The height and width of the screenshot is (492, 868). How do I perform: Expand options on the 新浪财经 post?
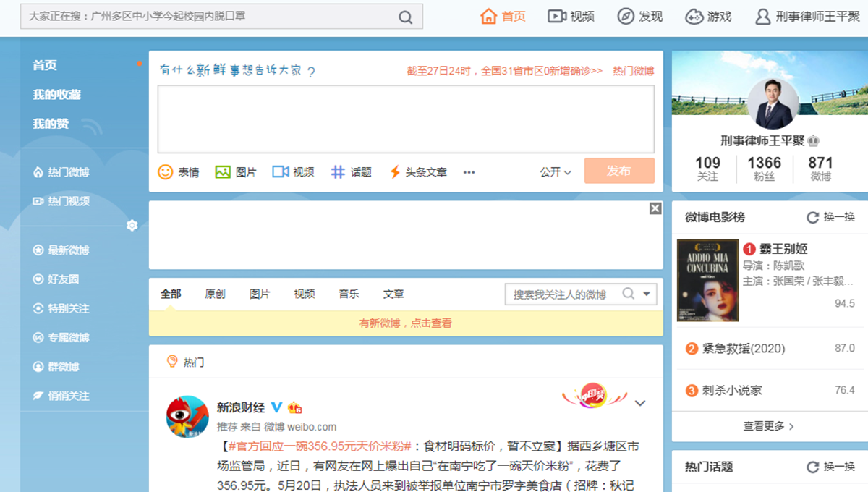point(641,403)
